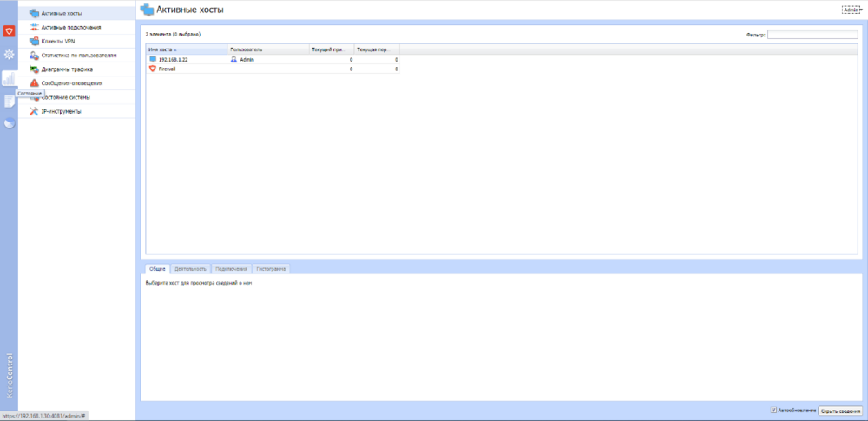Select the 192.168.1.22 host row
Screen dimensions: 868x421
(x=174, y=59)
